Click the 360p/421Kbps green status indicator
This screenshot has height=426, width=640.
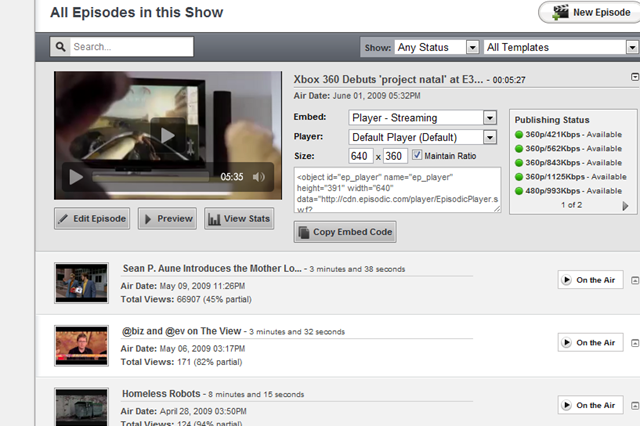point(519,135)
